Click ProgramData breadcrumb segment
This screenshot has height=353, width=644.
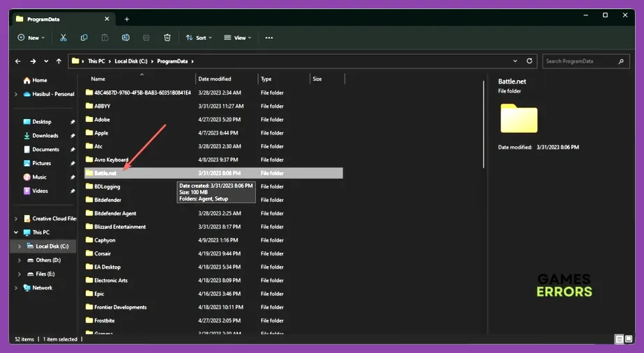pos(173,61)
